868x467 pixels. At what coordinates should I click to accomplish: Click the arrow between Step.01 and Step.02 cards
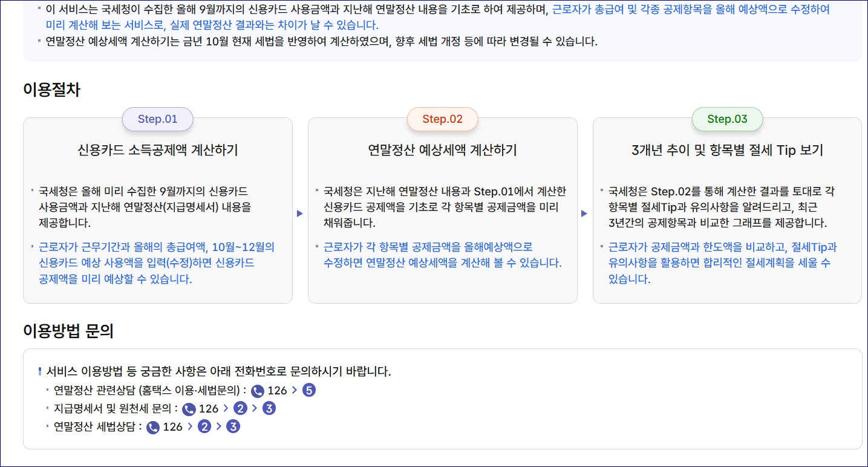(x=300, y=212)
